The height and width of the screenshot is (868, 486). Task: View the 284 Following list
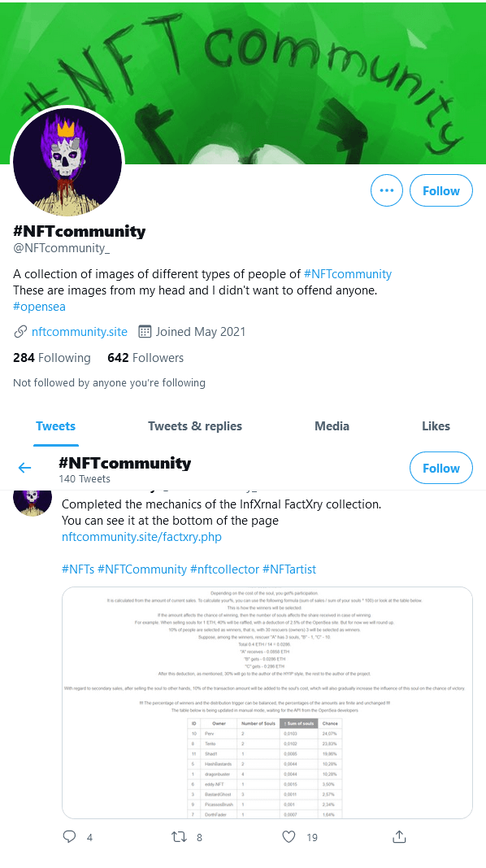point(52,358)
